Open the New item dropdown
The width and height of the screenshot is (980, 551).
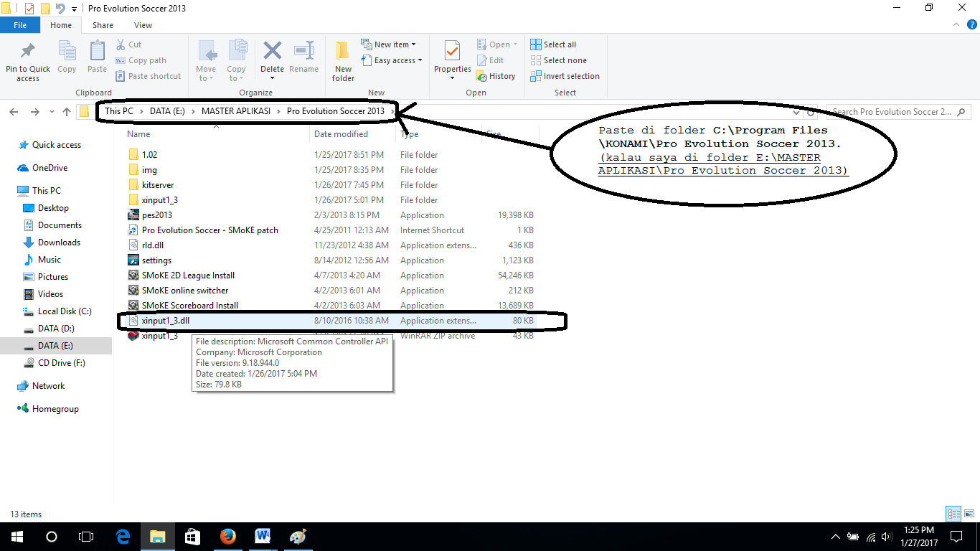[x=388, y=44]
